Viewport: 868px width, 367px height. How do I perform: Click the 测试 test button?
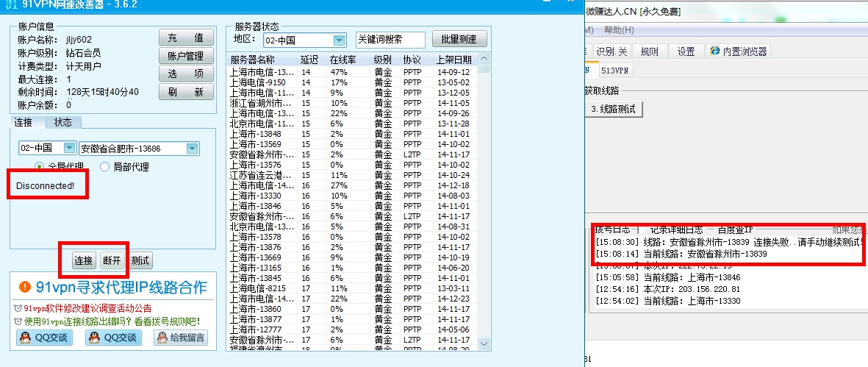140,260
